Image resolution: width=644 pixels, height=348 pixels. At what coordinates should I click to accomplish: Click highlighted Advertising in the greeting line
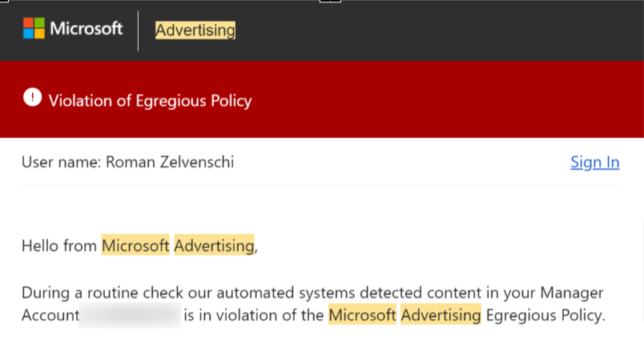pos(214,245)
